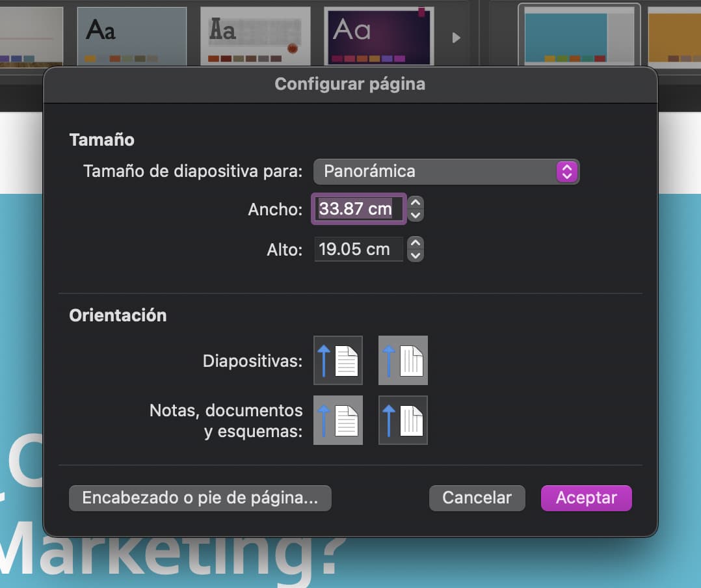Screen dimensions: 701x588
Task: Select the Alto input field
Action: 358,249
